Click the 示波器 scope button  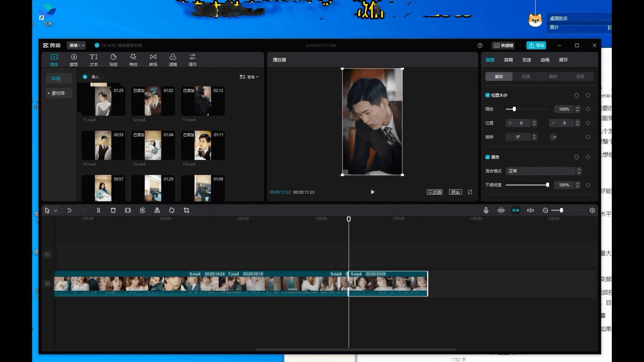[x=435, y=192]
